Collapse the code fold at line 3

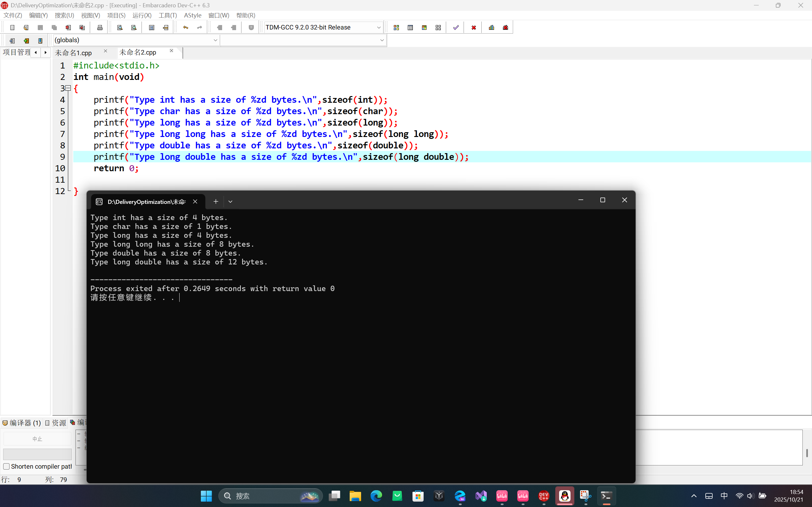coord(69,88)
